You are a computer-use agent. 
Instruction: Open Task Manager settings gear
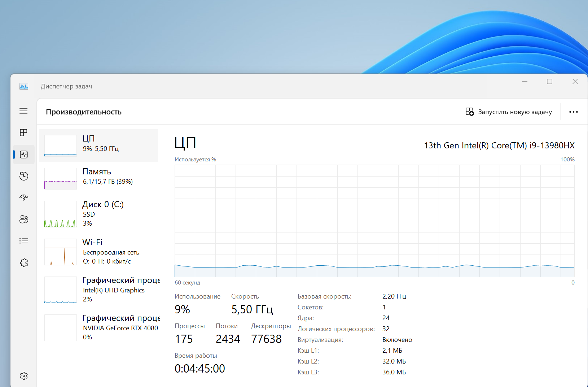pos(24,376)
